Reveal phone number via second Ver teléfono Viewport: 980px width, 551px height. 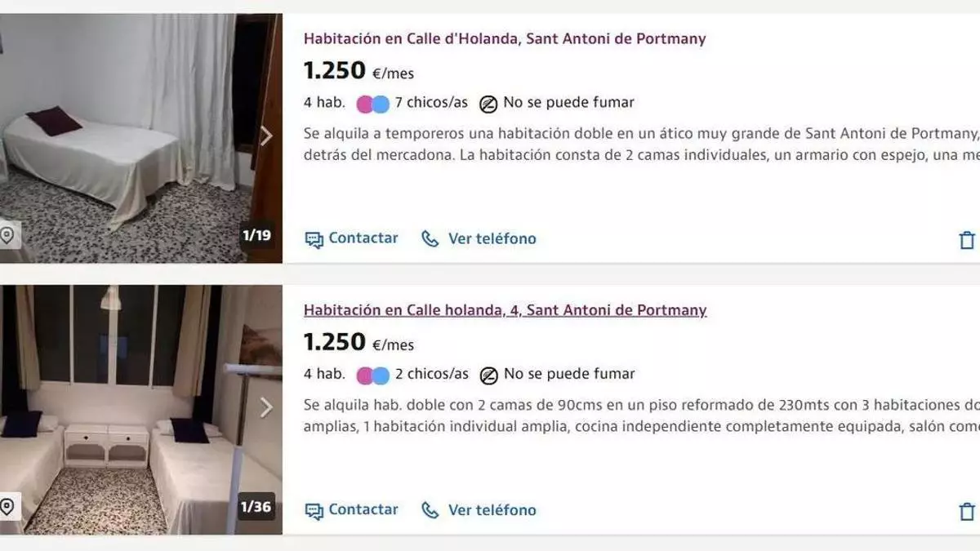coord(492,511)
